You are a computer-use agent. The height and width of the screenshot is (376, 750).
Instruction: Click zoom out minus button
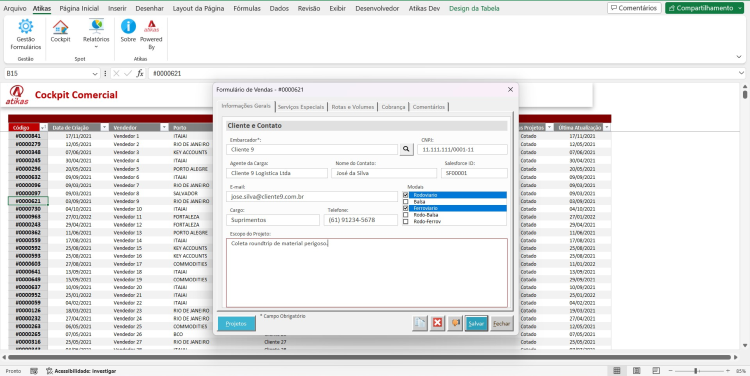coord(671,371)
